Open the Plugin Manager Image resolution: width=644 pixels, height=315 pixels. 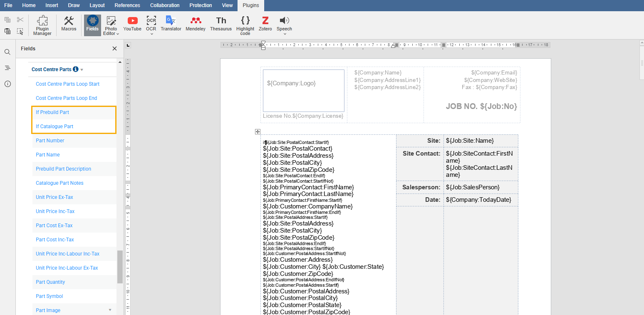(x=42, y=25)
